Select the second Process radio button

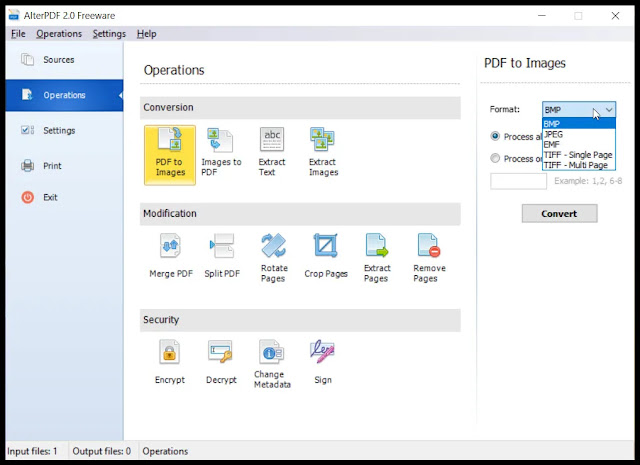pyautogui.click(x=495, y=158)
